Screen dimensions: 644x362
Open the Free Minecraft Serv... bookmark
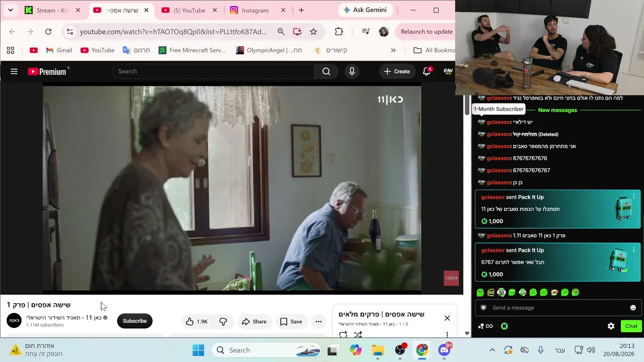[192, 50]
